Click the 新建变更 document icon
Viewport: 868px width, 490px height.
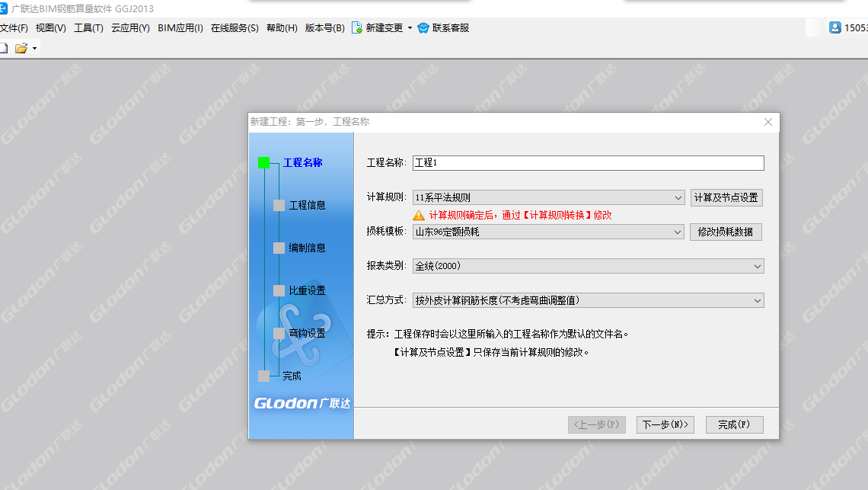point(357,27)
